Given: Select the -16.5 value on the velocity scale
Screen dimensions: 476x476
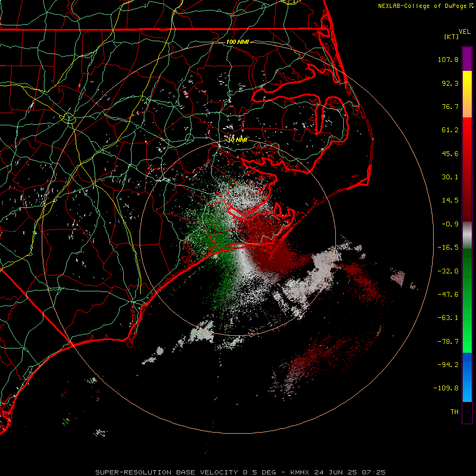Looking at the screenshot, I should 448,248.
